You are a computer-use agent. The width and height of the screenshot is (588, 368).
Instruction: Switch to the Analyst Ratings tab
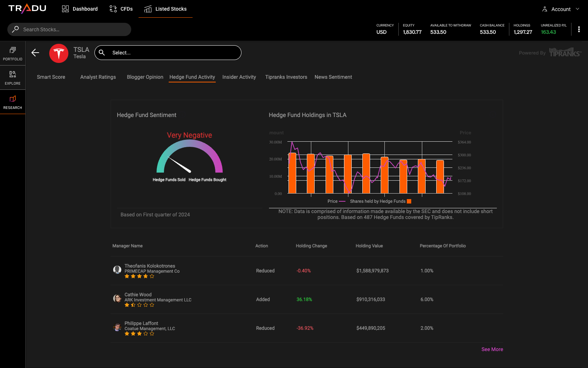(x=98, y=77)
